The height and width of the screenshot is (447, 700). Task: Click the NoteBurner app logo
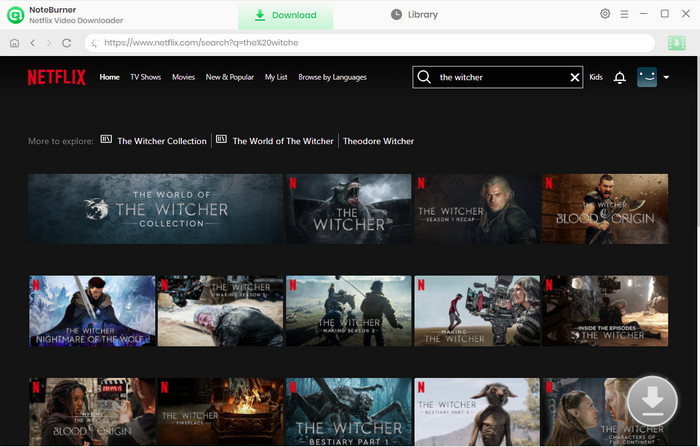[16, 15]
